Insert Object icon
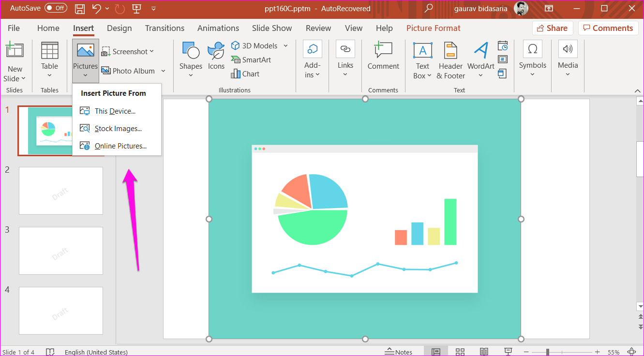 coord(503,74)
